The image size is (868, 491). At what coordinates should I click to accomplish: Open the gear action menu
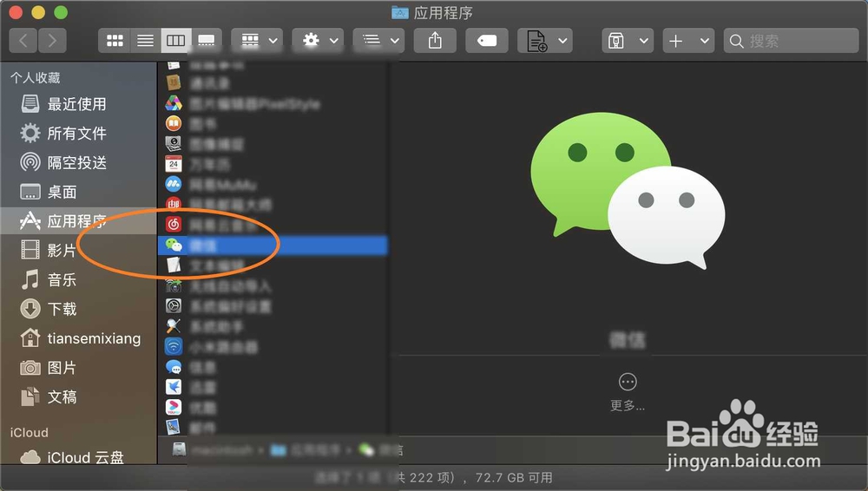[x=318, y=41]
